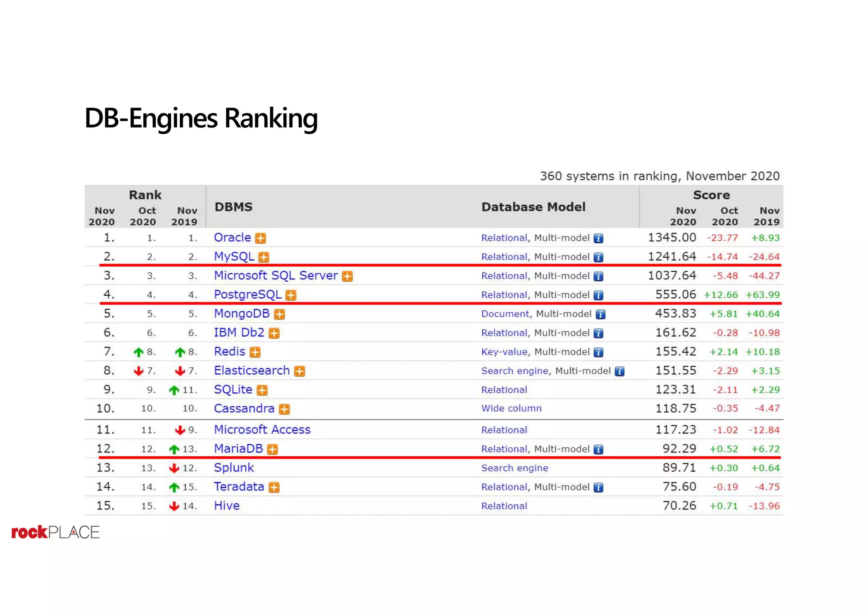Click Relational model link in Microsoft Access row

click(x=504, y=430)
